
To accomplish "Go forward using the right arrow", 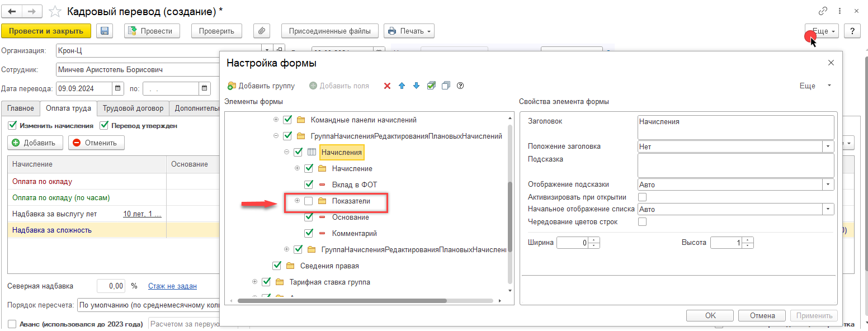I will tap(32, 11).
